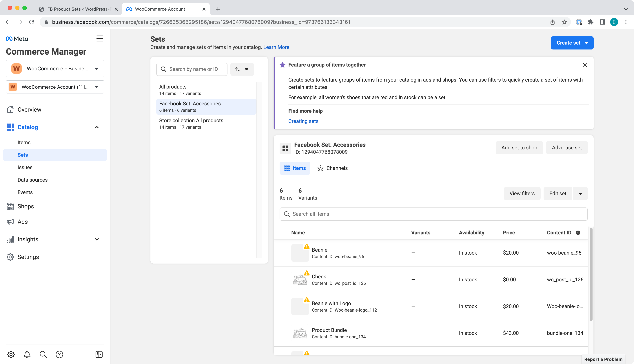Reload the page
Image resolution: width=634 pixels, height=364 pixels.
[32, 22]
